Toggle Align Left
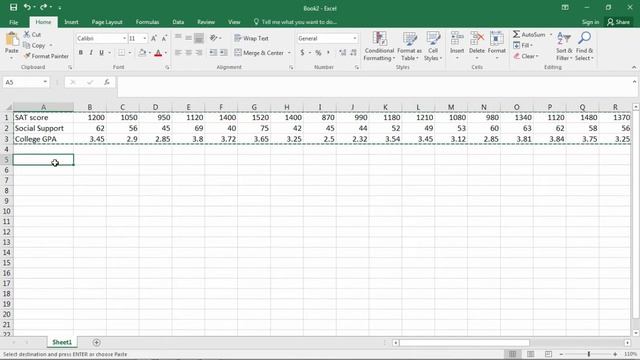The image size is (640, 360). (178, 53)
